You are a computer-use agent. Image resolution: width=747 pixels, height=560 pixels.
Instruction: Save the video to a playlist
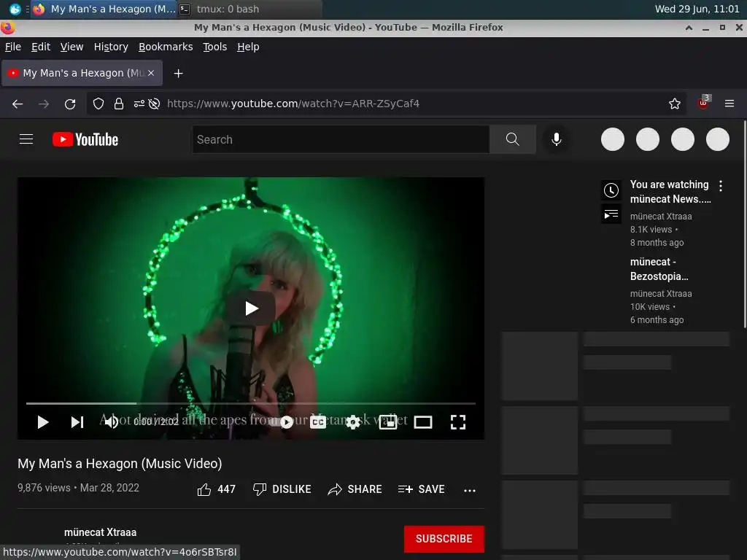point(421,489)
